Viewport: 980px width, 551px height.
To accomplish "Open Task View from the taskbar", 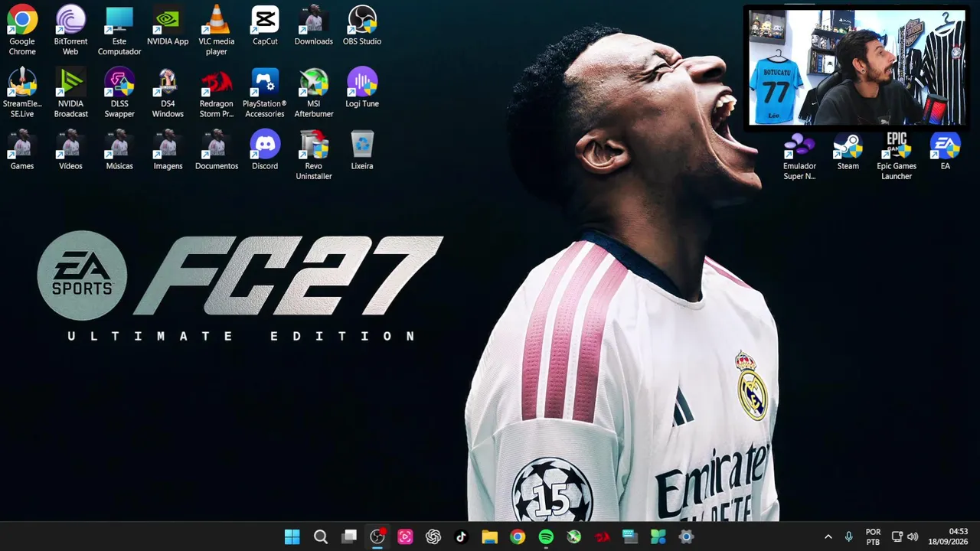I will click(x=349, y=537).
